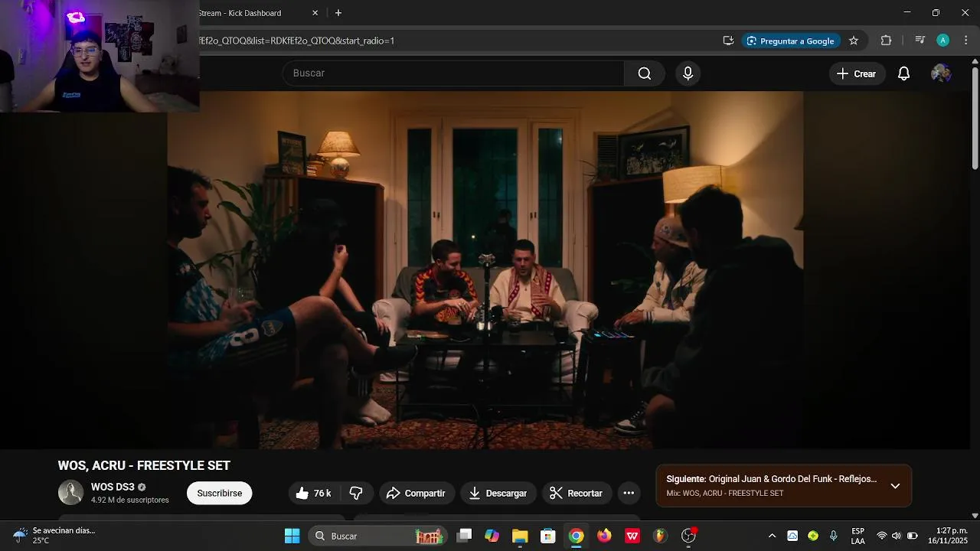Image resolution: width=980 pixels, height=551 pixels.
Task: Select the Stream - Kick Dashboard tab
Action: (x=241, y=13)
